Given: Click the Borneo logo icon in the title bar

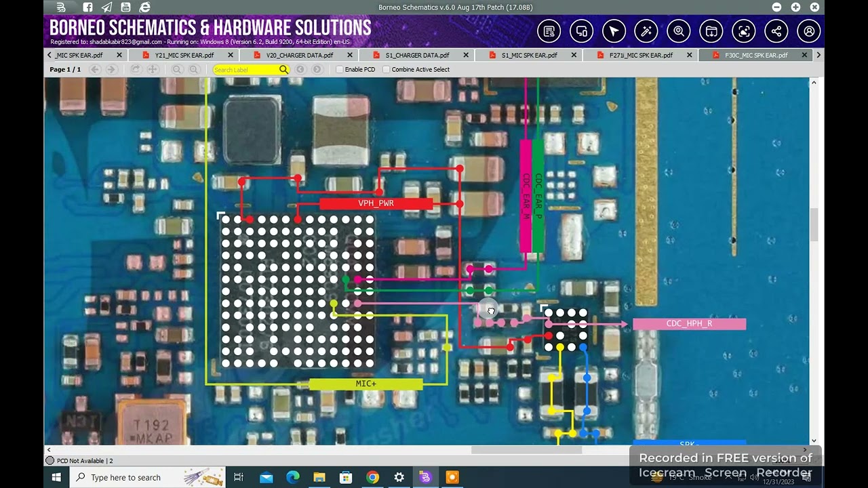Looking at the screenshot, I should click(x=61, y=7).
